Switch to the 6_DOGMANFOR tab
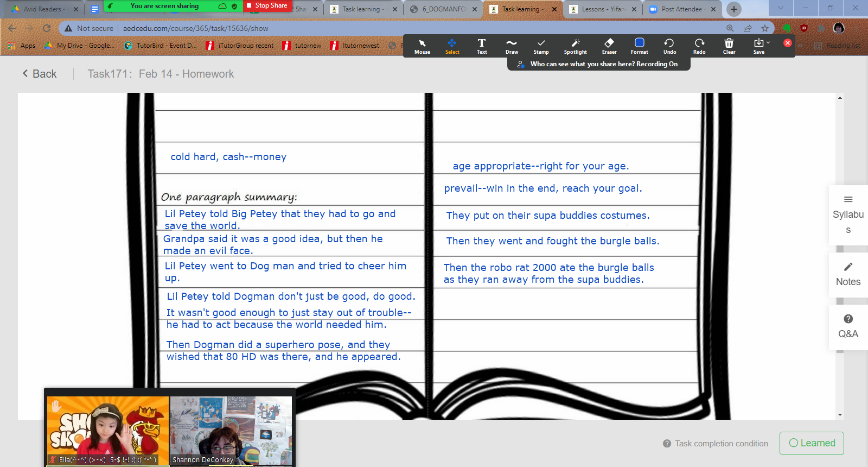 click(444, 9)
